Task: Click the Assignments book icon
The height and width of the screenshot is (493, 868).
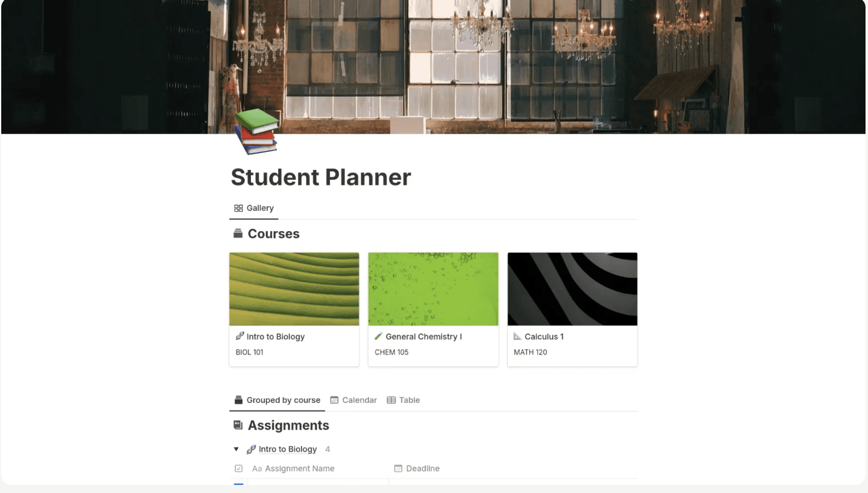Action: [238, 425]
